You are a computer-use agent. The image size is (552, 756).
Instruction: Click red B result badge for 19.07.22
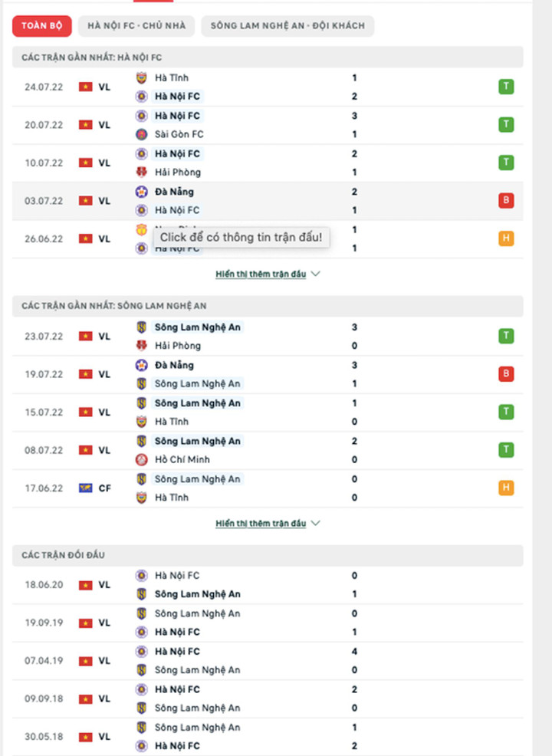tap(505, 374)
